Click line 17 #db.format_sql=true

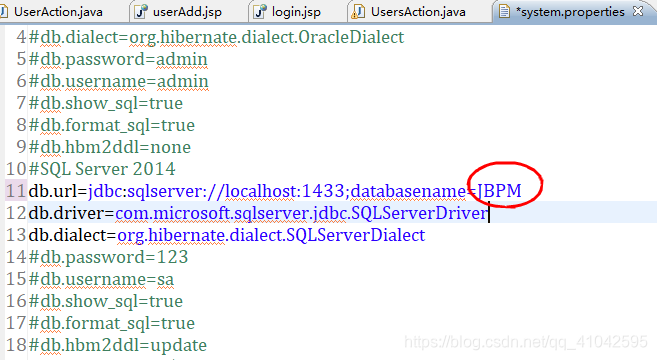pyautogui.click(x=111, y=323)
